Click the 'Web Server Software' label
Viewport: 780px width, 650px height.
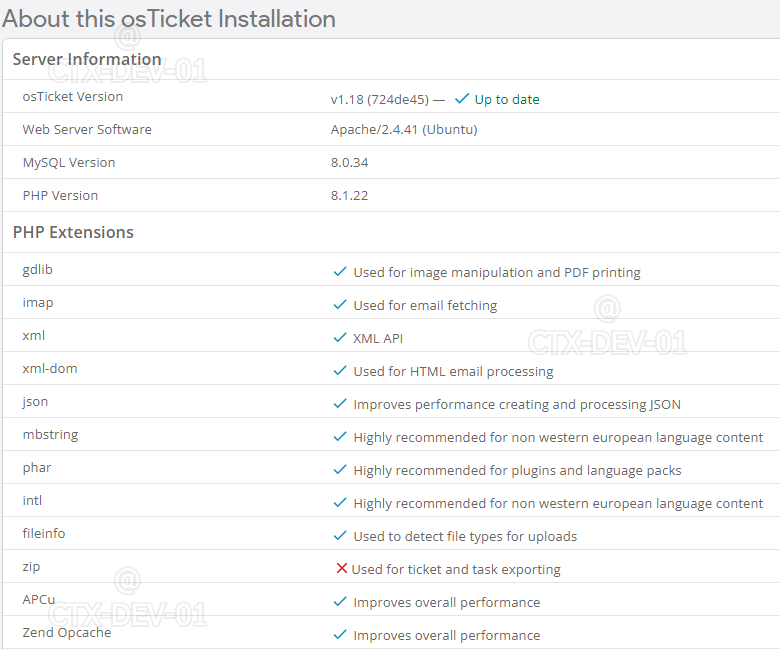pos(87,129)
